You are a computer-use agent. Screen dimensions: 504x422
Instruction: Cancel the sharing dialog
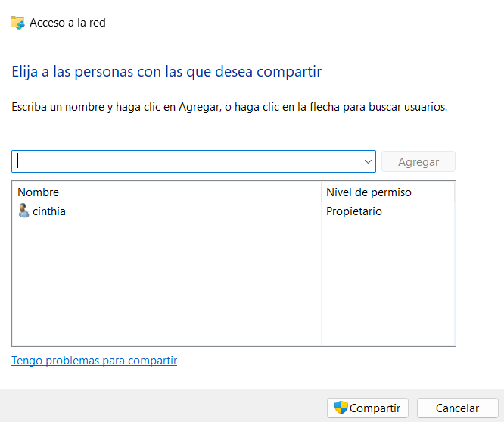click(457, 408)
